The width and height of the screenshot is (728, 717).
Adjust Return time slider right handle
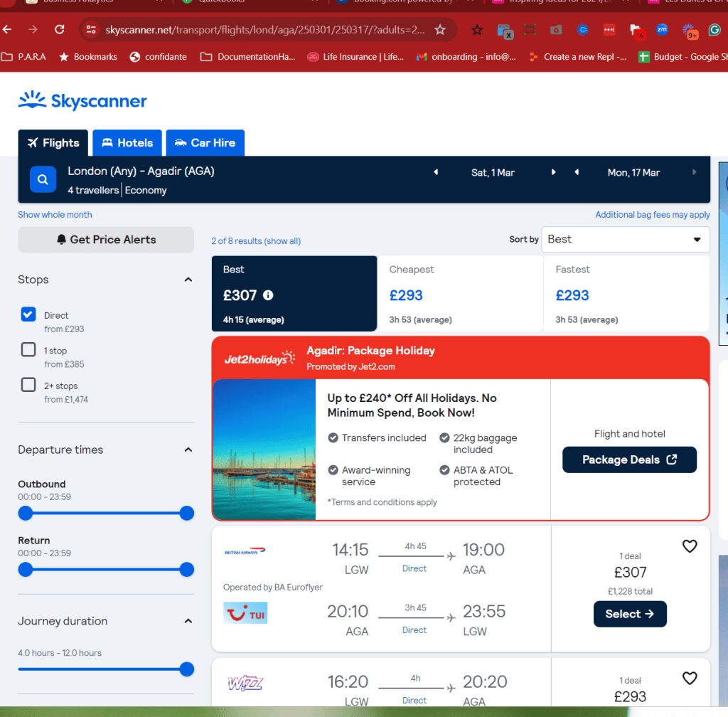pos(187,569)
